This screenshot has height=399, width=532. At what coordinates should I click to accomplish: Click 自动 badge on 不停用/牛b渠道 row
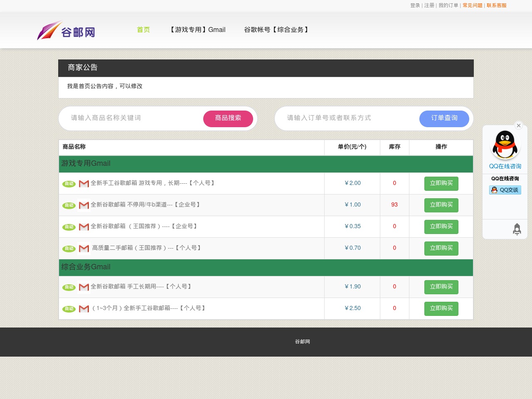pyautogui.click(x=69, y=205)
